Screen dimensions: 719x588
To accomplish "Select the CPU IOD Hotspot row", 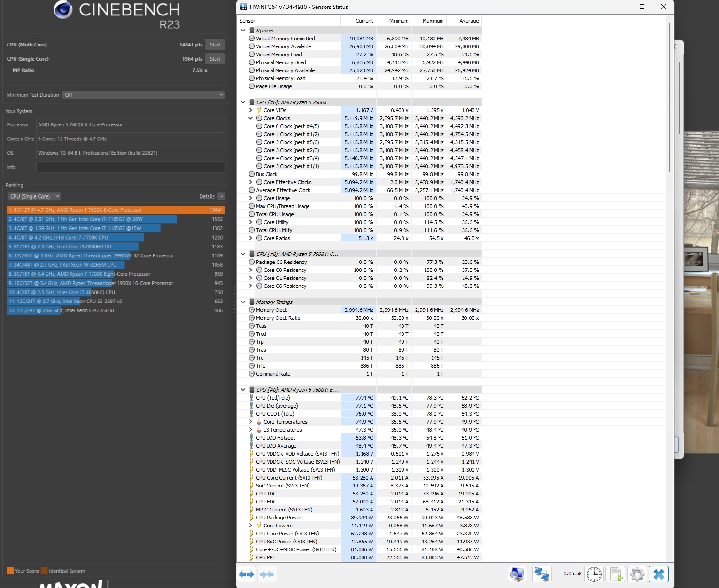I will (359, 438).
